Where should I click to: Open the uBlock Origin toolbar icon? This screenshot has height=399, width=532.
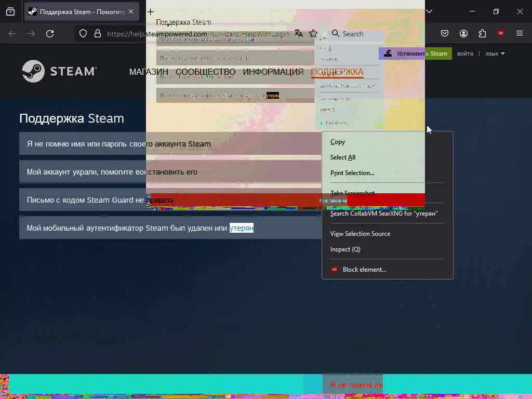(x=501, y=33)
